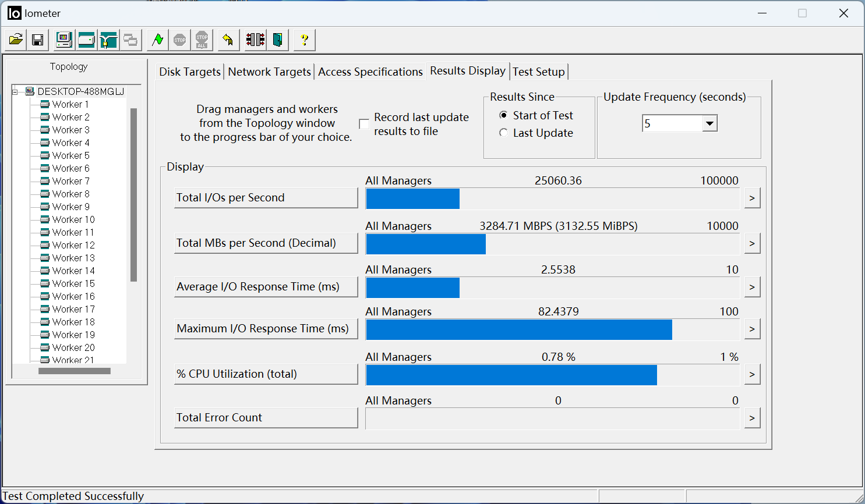Click the Stop All tests icon
The width and height of the screenshot is (865, 504).
(202, 40)
